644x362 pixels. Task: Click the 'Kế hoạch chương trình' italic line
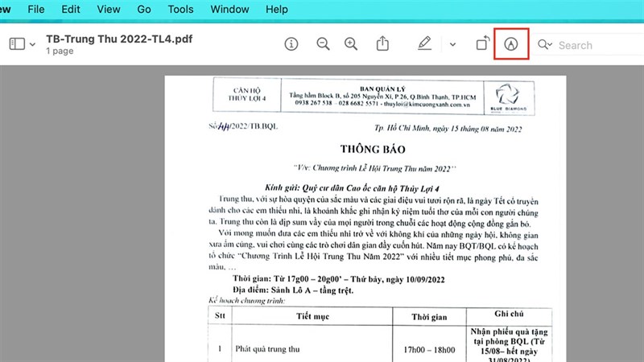coord(246,300)
